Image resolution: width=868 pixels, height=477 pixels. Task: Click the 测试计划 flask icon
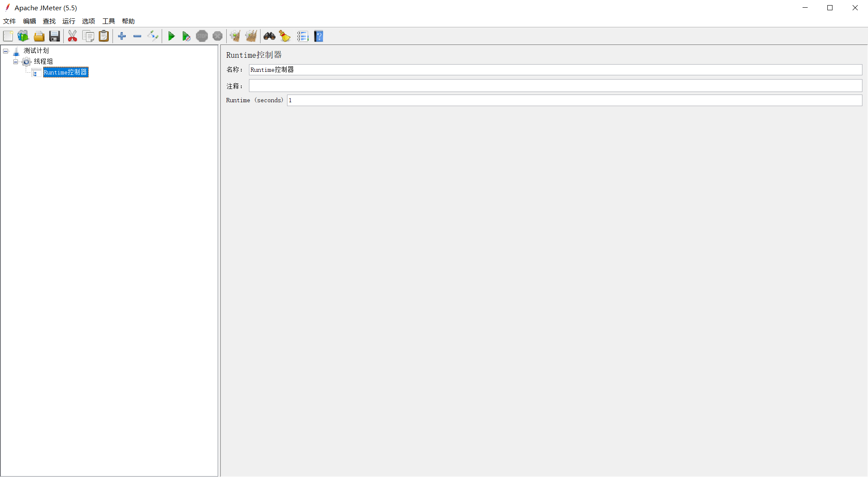16,51
